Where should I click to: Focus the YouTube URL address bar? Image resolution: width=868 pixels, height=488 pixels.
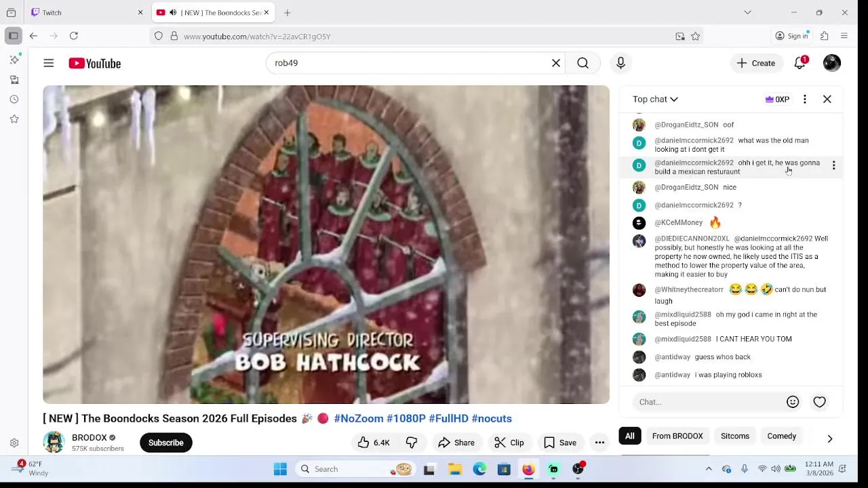pos(427,37)
